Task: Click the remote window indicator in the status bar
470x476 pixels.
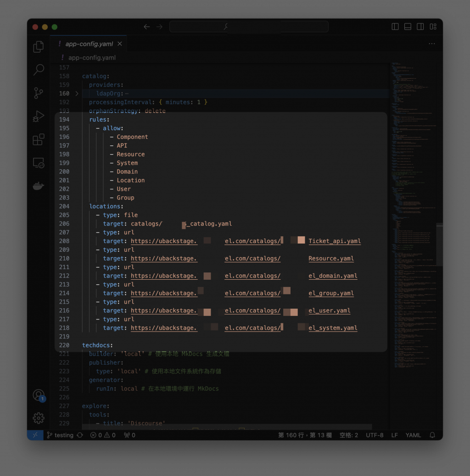Action: coord(35,435)
